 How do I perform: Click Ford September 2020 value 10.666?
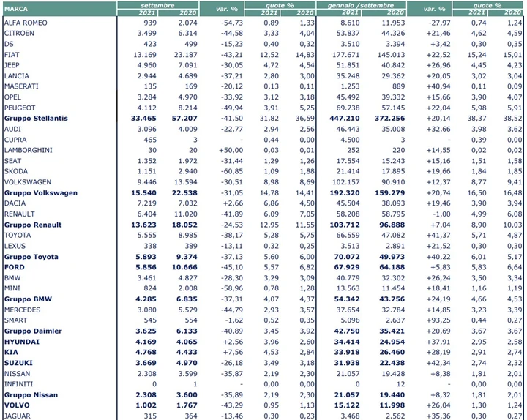click(184, 267)
